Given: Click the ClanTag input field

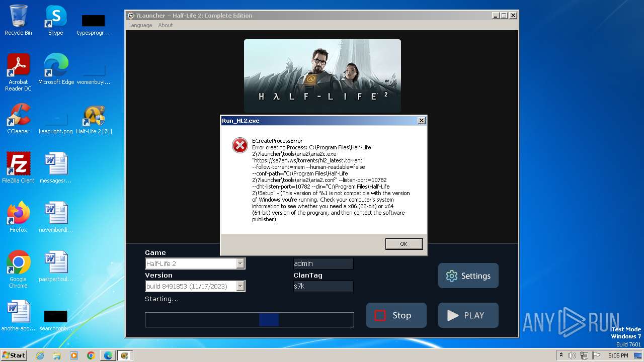Looking at the screenshot, I should click(x=323, y=286).
